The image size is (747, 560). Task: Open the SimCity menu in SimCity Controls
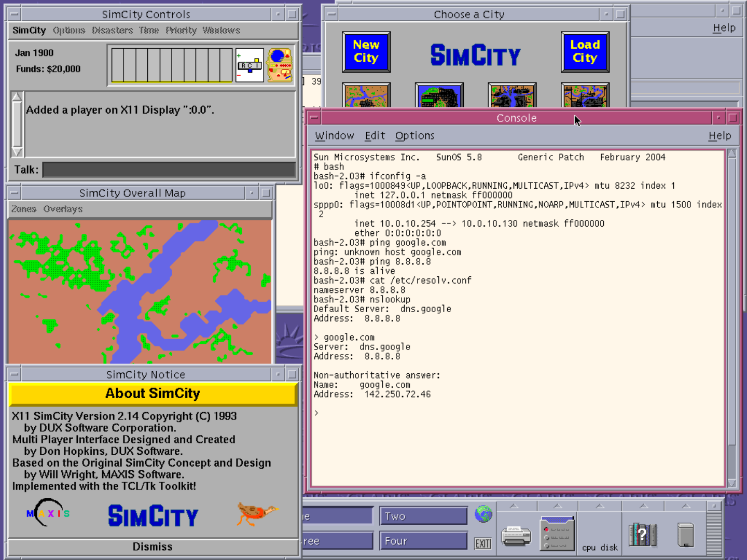click(29, 30)
